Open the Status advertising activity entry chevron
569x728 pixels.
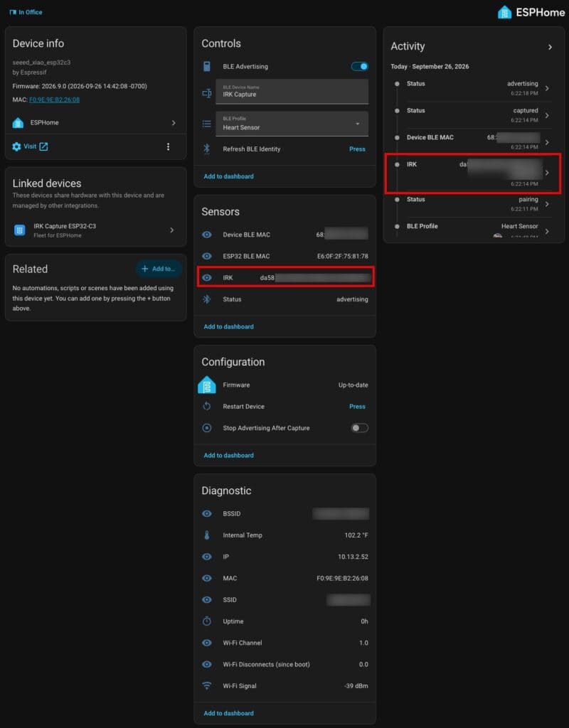pos(547,88)
